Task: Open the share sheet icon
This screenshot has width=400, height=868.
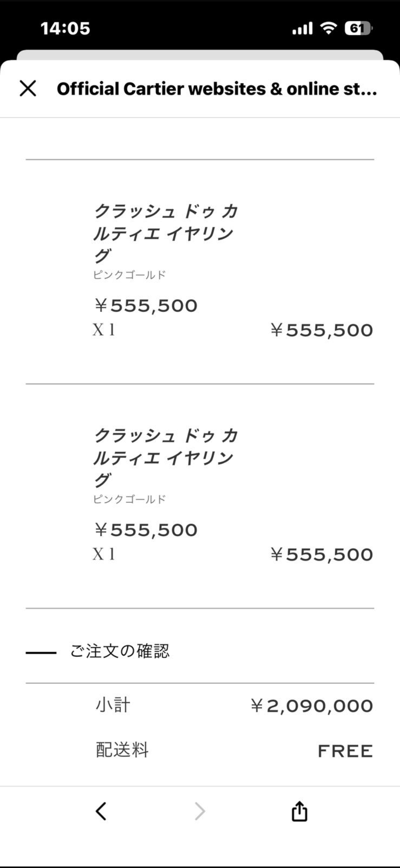Action: (x=299, y=811)
